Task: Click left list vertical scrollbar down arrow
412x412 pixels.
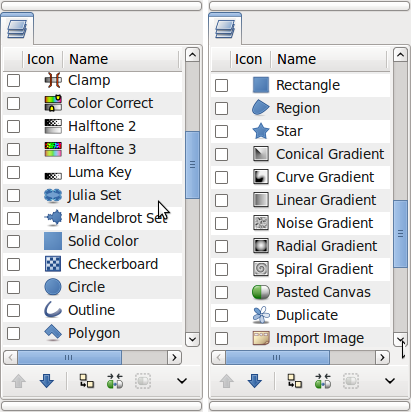Action: tap(192, 339)
